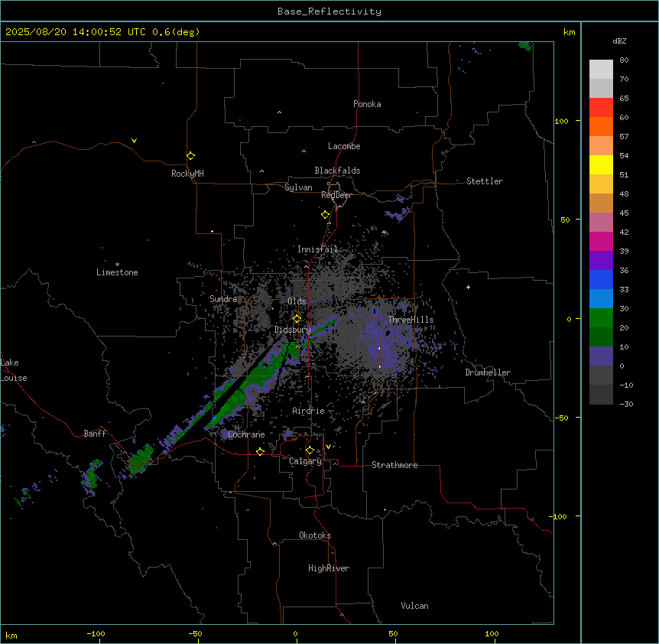Select the slate-blue swatch between 10 and 0
The width and height of the screenshot is (659, 644).
click(x=601, y=356)
